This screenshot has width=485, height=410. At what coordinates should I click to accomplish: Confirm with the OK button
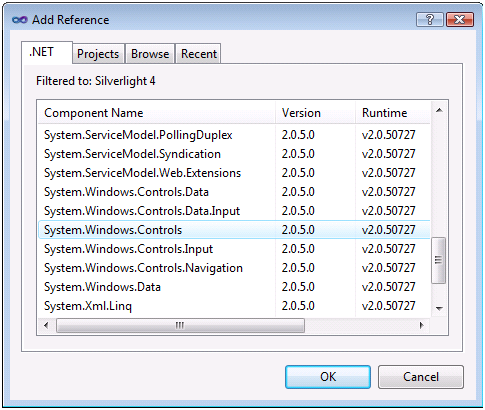(x=328, y=377)
